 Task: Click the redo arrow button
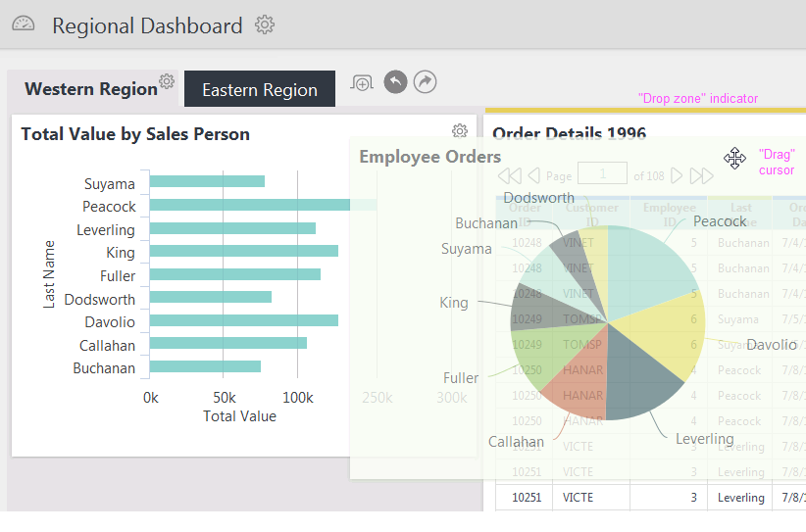(x=426, y=81)
